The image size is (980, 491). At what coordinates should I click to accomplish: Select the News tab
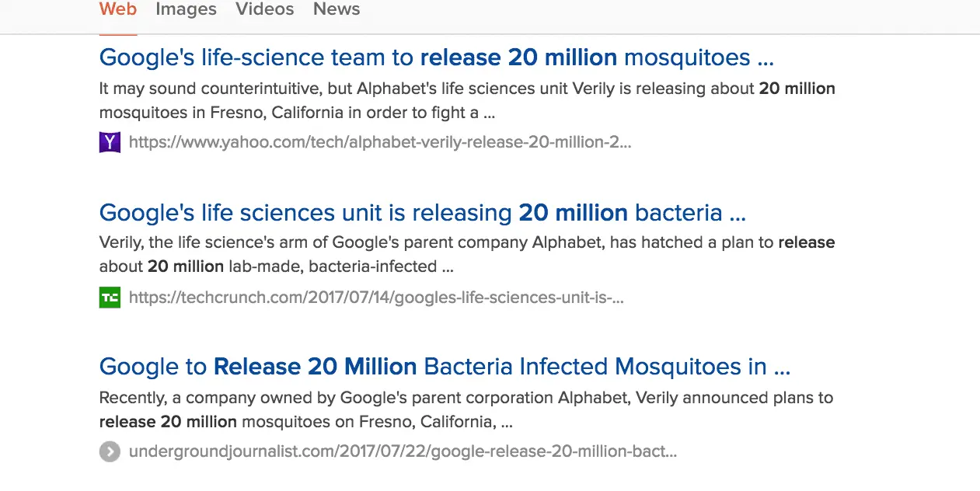click(336, 10)
